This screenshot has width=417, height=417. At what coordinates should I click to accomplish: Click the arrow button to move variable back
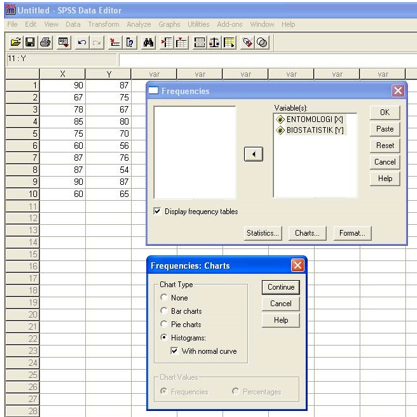pyautogui.click(x=253, y=154)
